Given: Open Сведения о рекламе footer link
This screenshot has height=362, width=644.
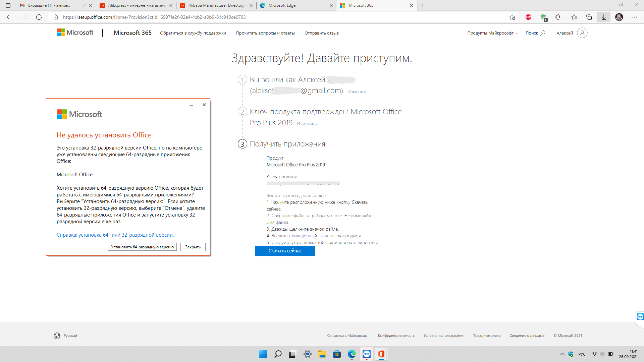Looking at the screenshot, I should 527,336.
